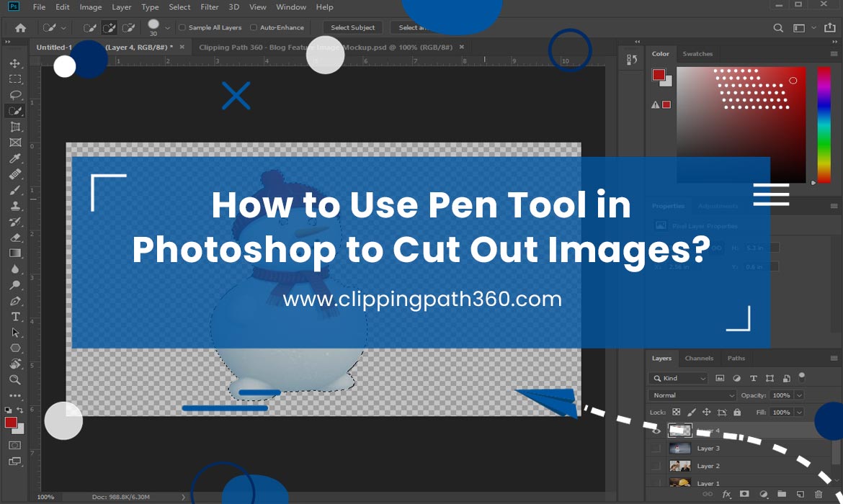This screenshot has width=843, height=504.
Task: Open the Kind filter dropdown
Action: pyautogui.click(x=678, y=378)
